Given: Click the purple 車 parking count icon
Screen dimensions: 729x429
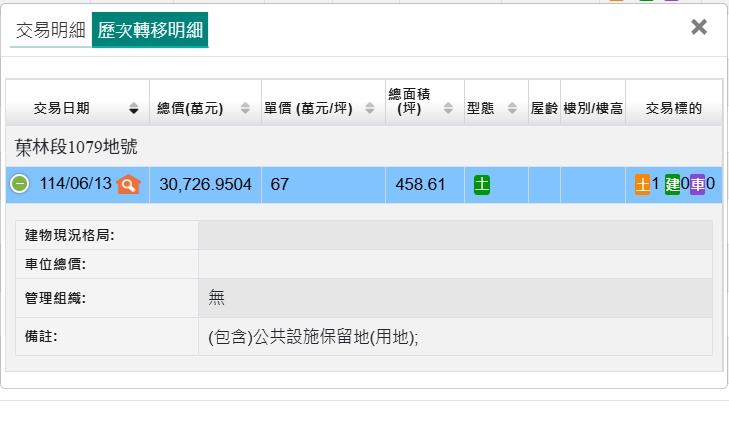Looking at the screenshot, I should [697, 185].
